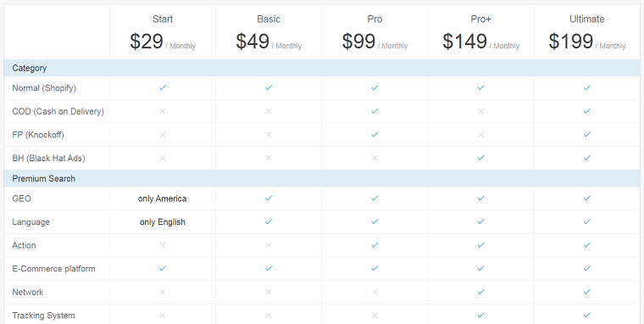Click the Premium Search section header

click(x=322, y=178)
